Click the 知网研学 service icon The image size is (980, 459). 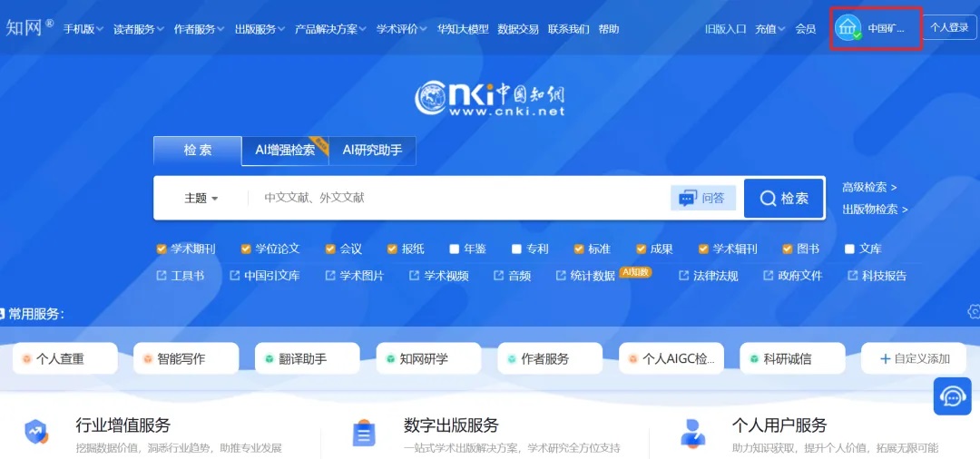390,358
